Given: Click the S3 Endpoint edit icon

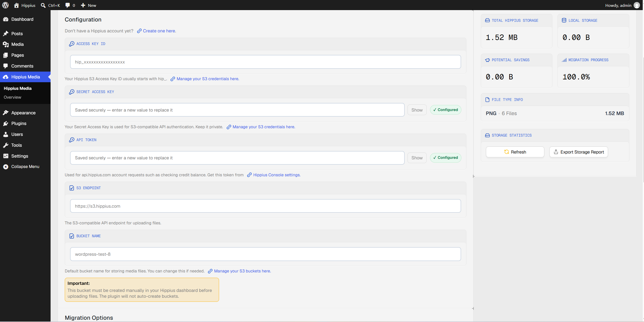Looking at the screenshot, I should pyautogui.click(x=72, y=188).
